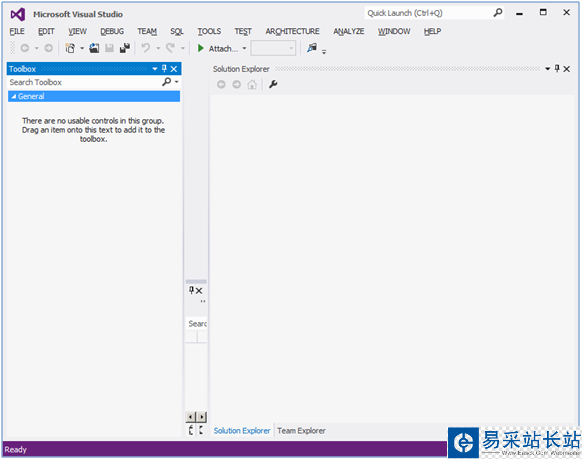The image size is (582, 459).
Task: Open the TOOLS menu
Action: [209, 32]
